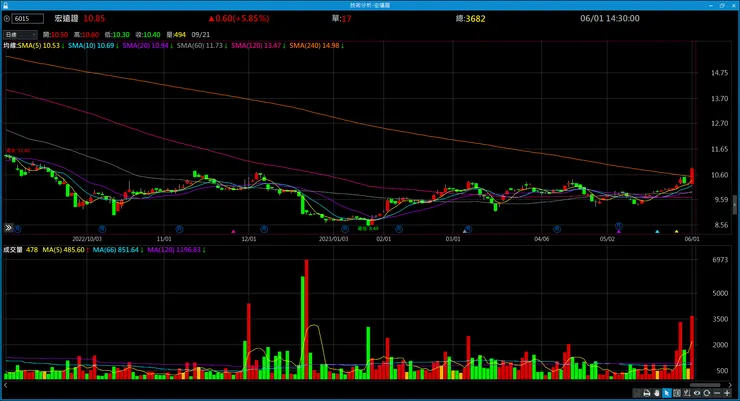Zoom out with the minus icon

(x=717, y=393)
